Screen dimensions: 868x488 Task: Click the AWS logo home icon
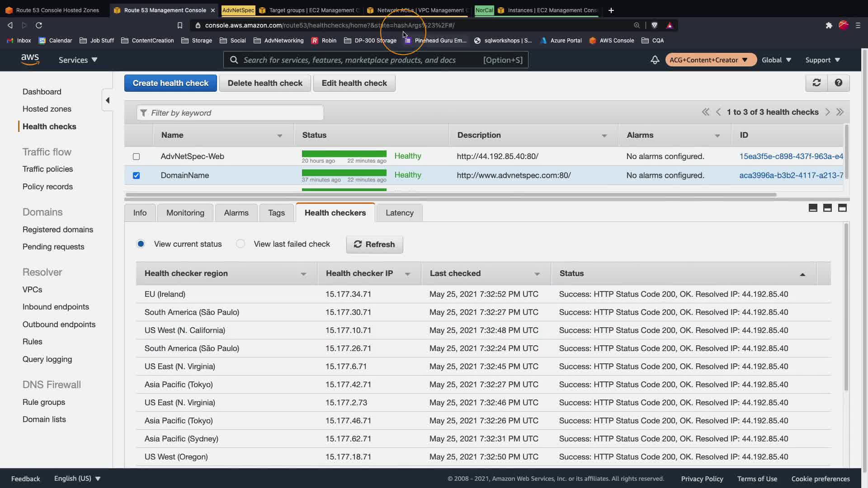(x=30, y=60)
